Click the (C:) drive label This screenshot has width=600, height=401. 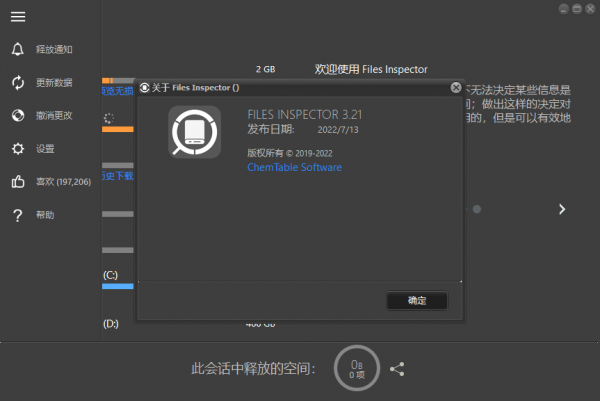pos(110,275)
